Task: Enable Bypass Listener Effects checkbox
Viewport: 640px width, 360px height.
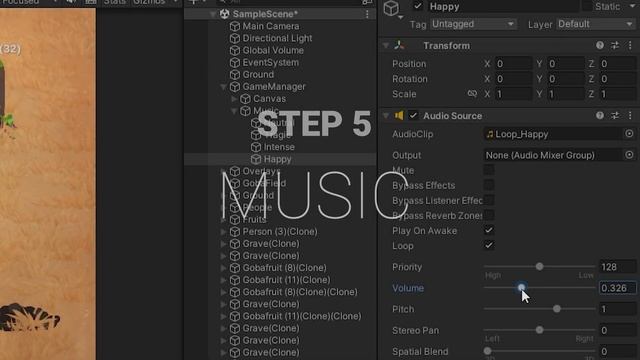Action: click(x=489, y=200)
